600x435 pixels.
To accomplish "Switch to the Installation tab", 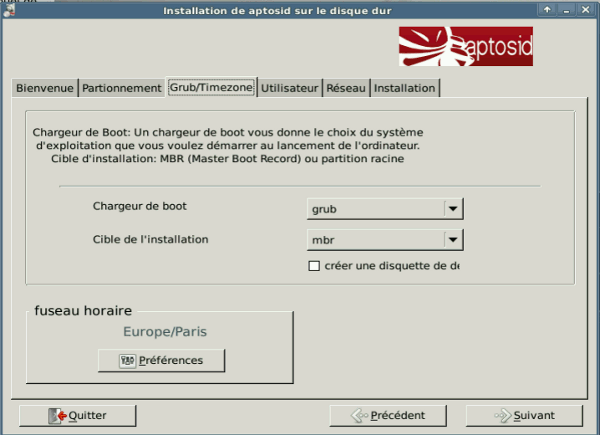I will [404, 88].
